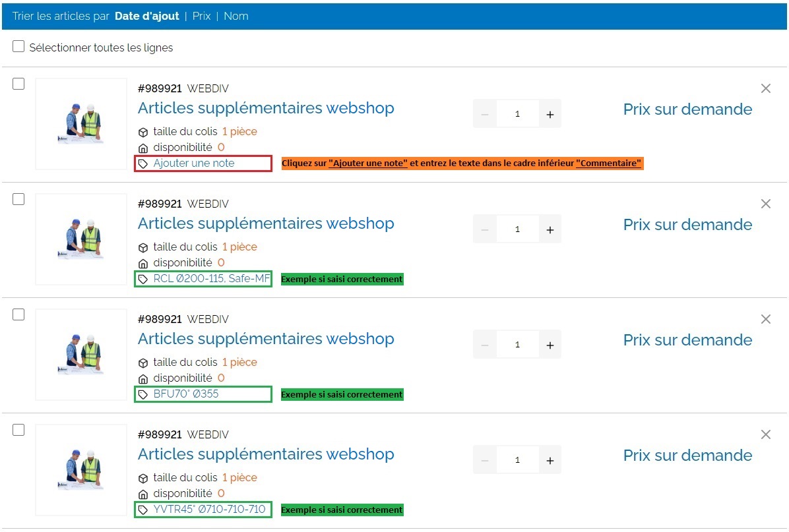This screenshot has width=789, height=532.
Task: Click plus button on third article
Action: [550, 345]
